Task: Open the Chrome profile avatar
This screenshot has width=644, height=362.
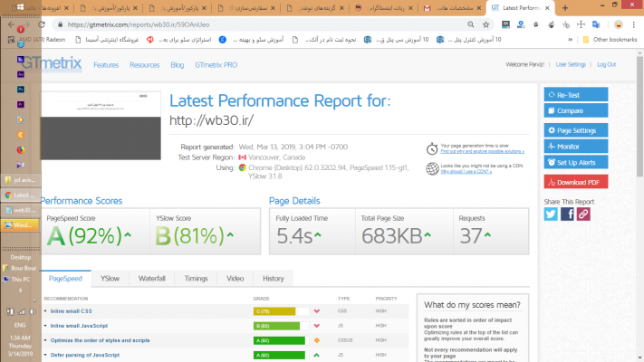Action: [618, 24]
